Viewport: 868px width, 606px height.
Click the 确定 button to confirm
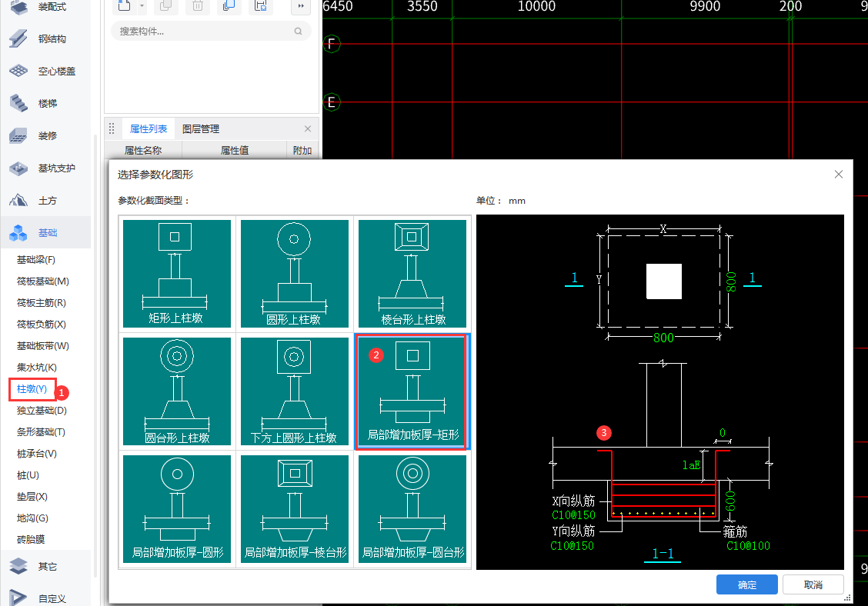(746, 584)
